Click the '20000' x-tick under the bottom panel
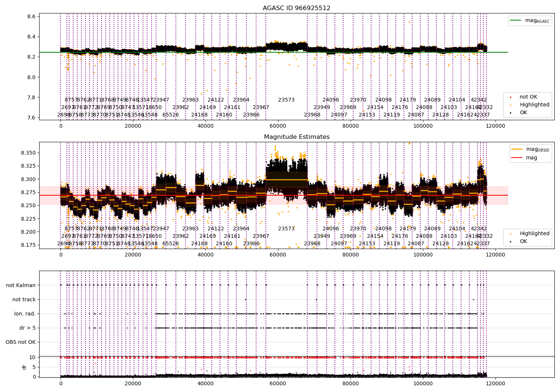Viewport: 560px width, 392px height. [133, 383]
